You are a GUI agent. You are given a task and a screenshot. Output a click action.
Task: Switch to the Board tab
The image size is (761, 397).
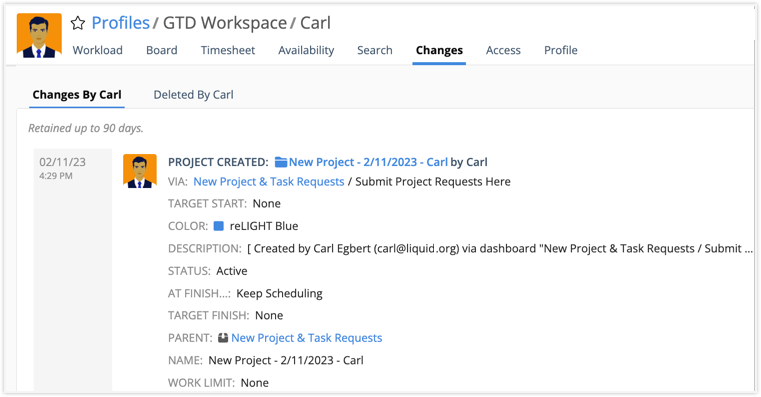162,50
